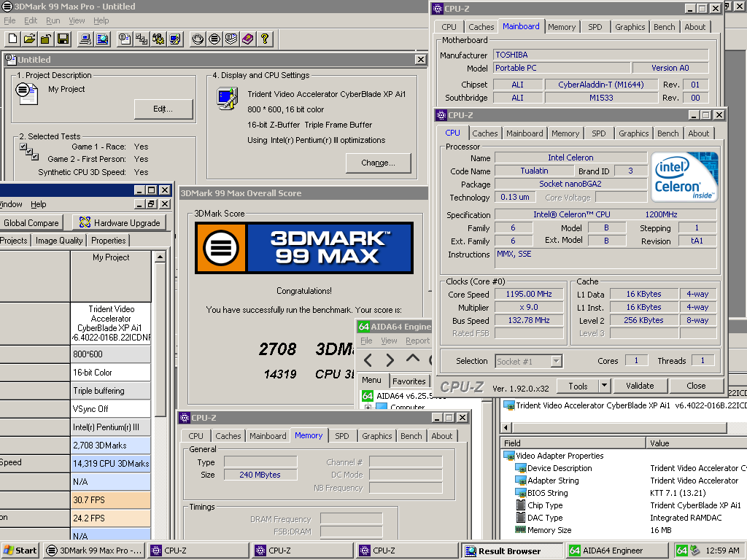Viewport: 747px width, 560px height.
Task: Click the Close button in CPU-Z
Action: [x=696, y=386]
